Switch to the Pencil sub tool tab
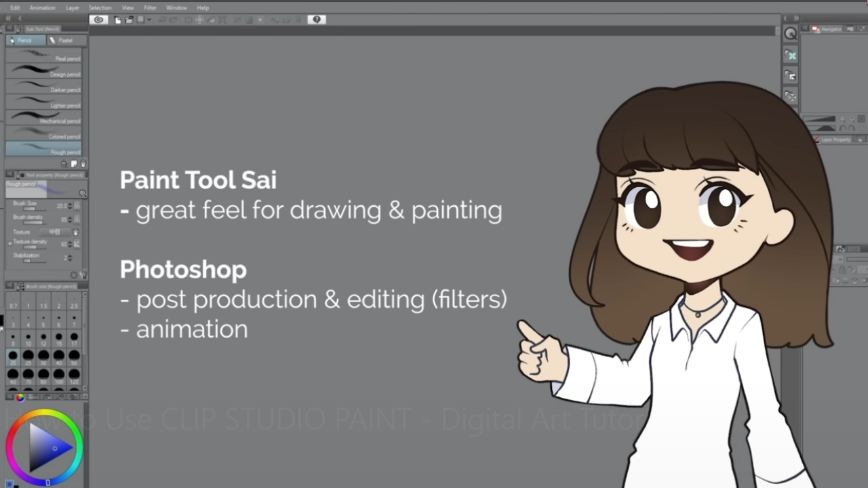This screenshot has height=488, width=868. coord(26,40)
